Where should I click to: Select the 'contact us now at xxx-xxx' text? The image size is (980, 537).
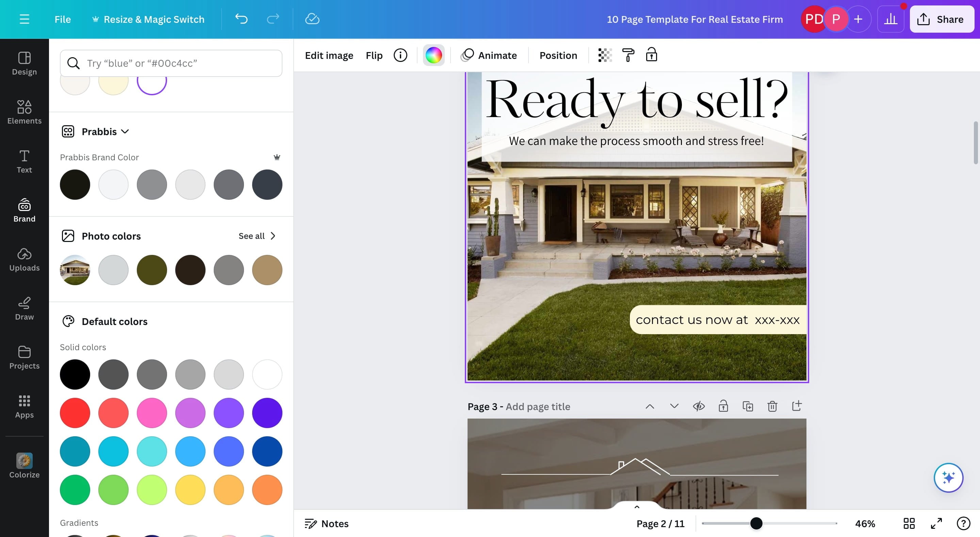pos(718,320)
